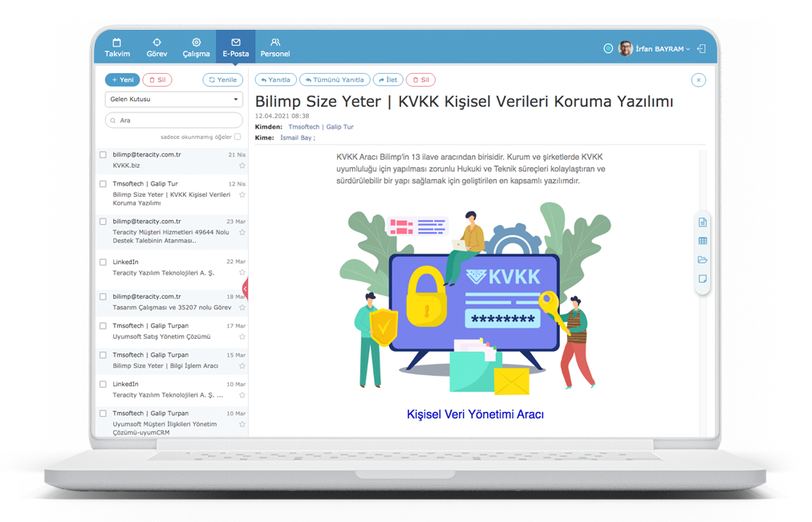The image size is (812, 522).
Task: Switch to the Görev tab
Action: click(x=156, y=47)
